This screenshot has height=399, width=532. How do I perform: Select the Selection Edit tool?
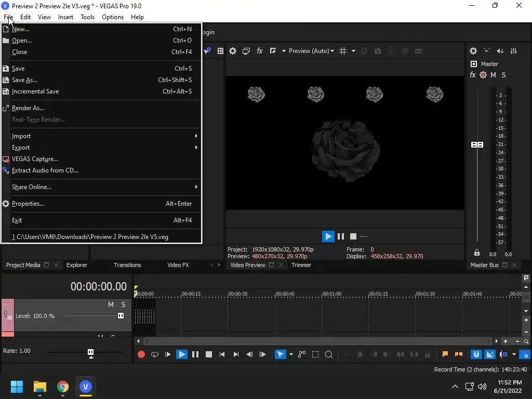pos(315,354)
